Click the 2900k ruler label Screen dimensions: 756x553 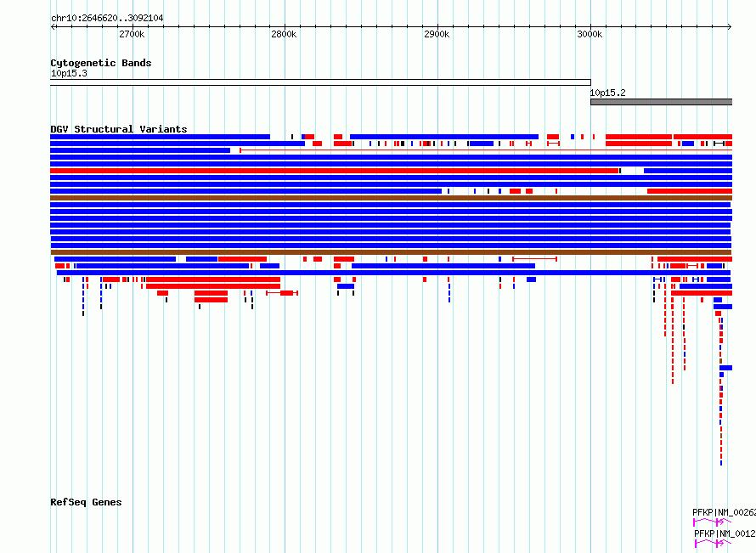pyautogui.click(x=437, y=34)
